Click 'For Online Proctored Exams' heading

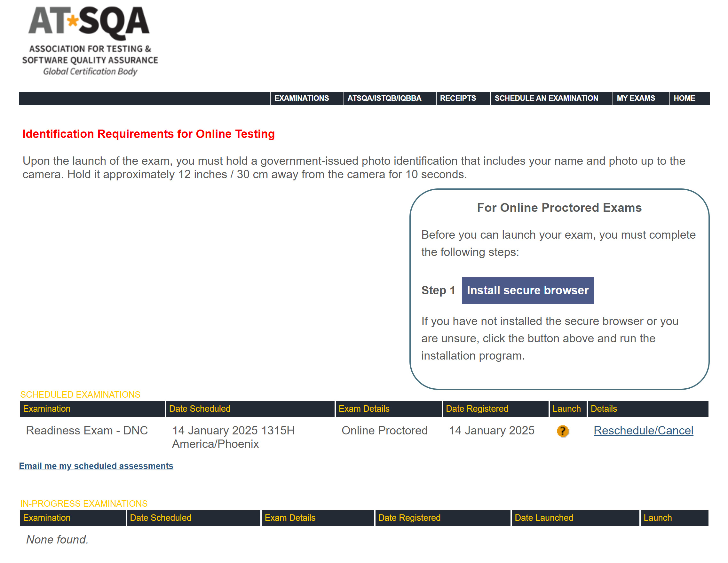pyautogui.click(x=559, y=208)
